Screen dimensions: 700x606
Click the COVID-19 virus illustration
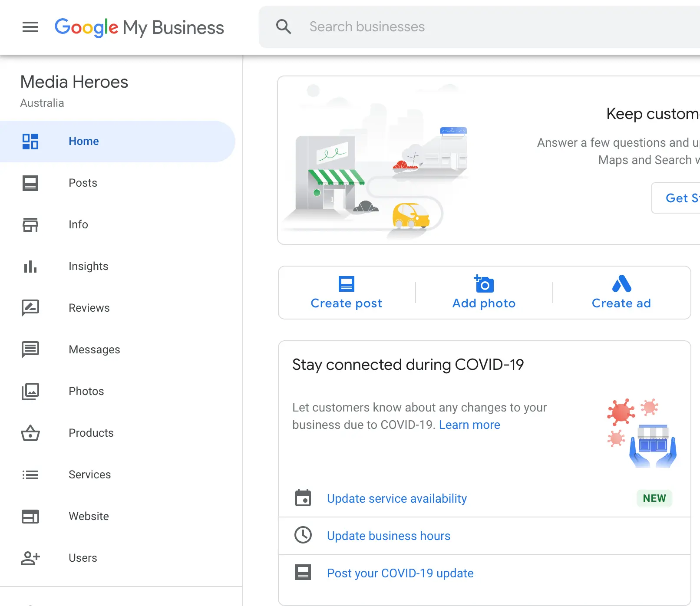pyautogui.click(x=642, y=433)
